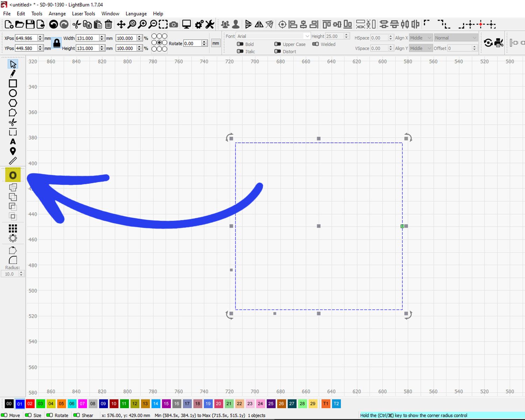Image resolution: width=525 pixels, height=420 pixels.
Task: Click the aspect ratio lock padlock
Action: coord(56,43)
